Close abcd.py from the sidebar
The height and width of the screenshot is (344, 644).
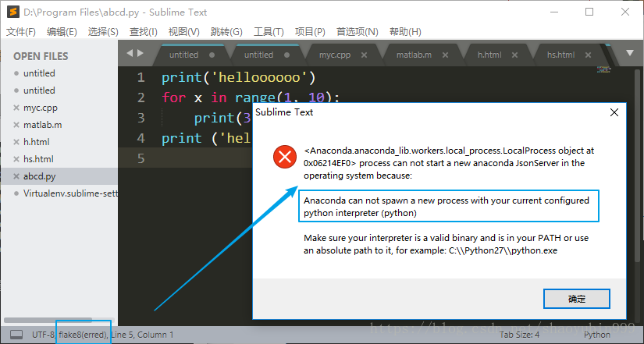(16, 176)
